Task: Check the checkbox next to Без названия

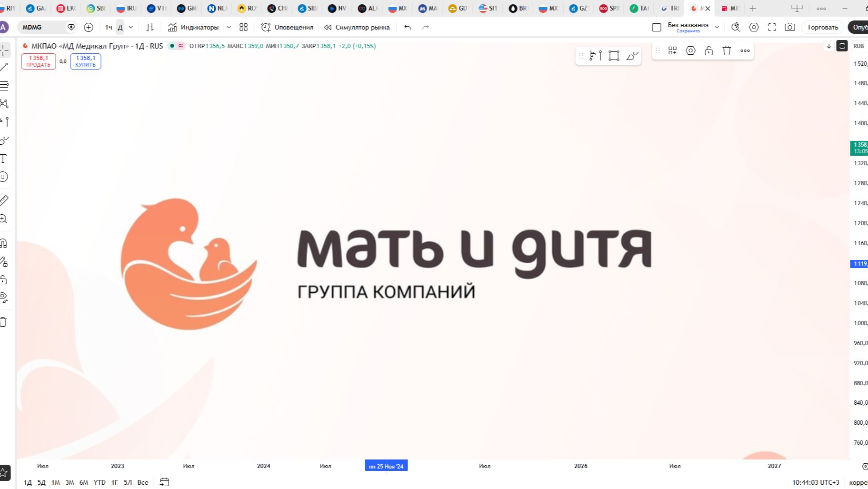Action: pyautogui.click(x=656, y=27)
